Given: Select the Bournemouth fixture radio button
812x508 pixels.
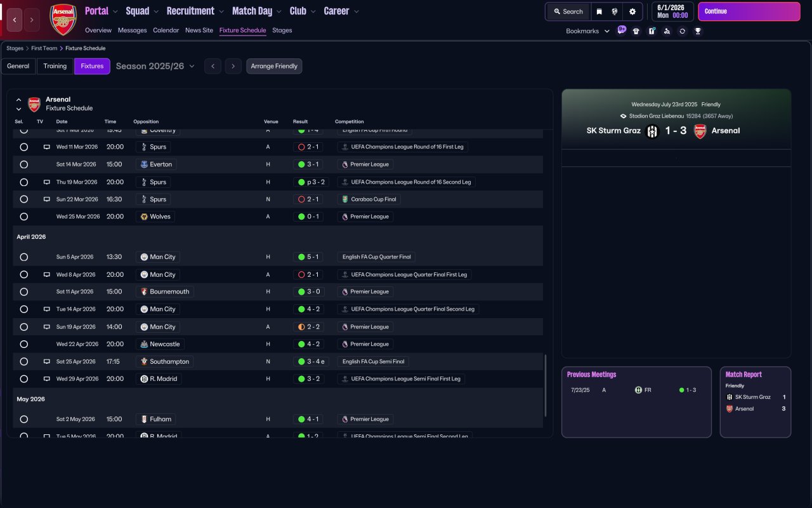Looking at the screenshot, I should click(x=24, y=292).
